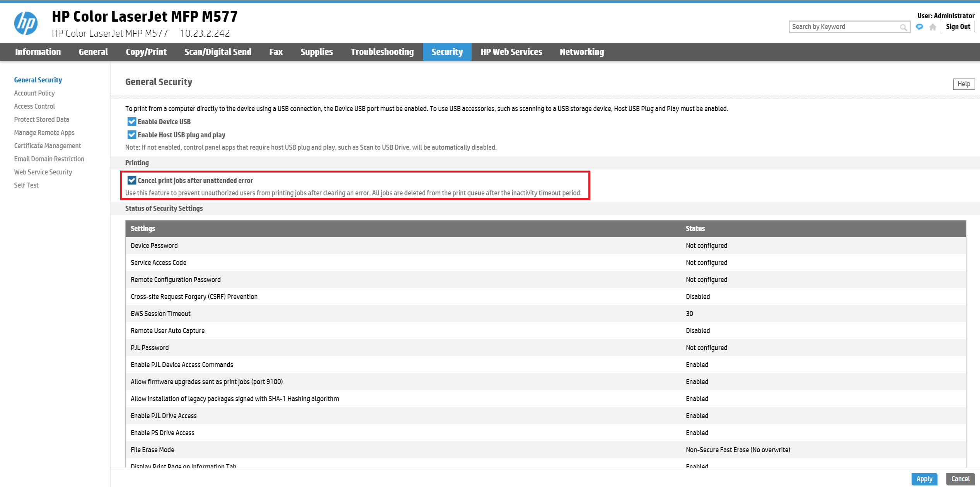Viewport: 980px width, 487px height.
Task: Switch to the Networking tab
Action: [581, 52]
